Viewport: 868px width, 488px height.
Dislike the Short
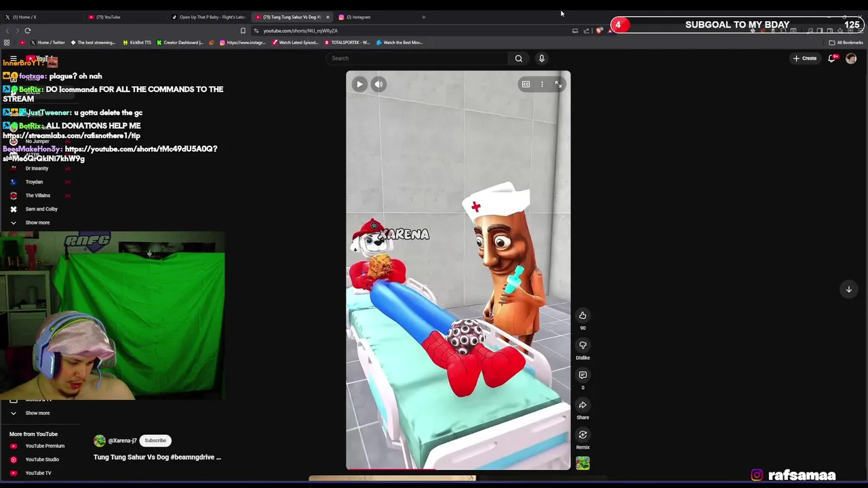[583, 345]
